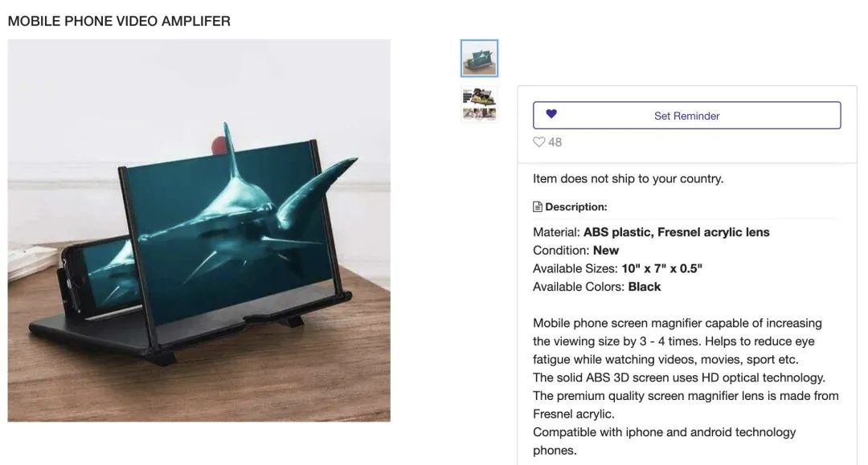The height and width of the screenshot is (465, 868).
Task: Click the Description heading text
Action: 575,206
